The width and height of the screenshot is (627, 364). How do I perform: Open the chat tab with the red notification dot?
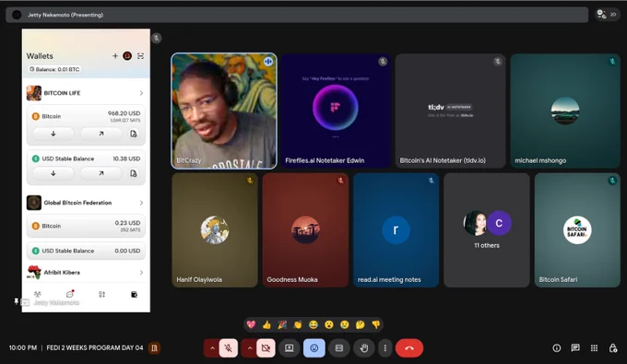click(x=70, y=295)
